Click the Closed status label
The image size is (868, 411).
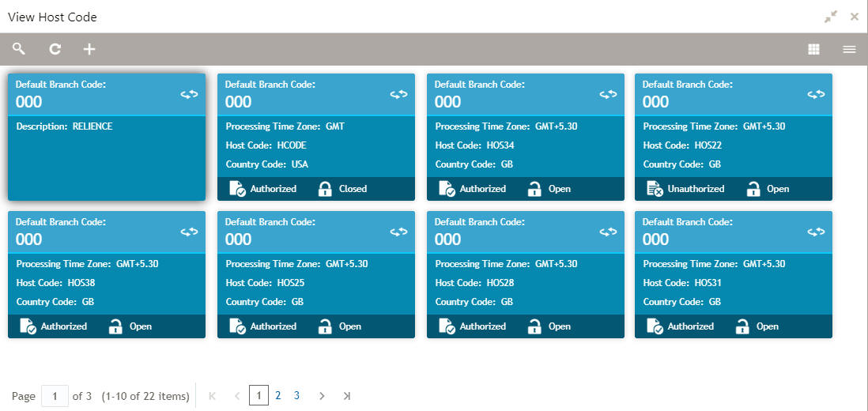tap(353, 189)
